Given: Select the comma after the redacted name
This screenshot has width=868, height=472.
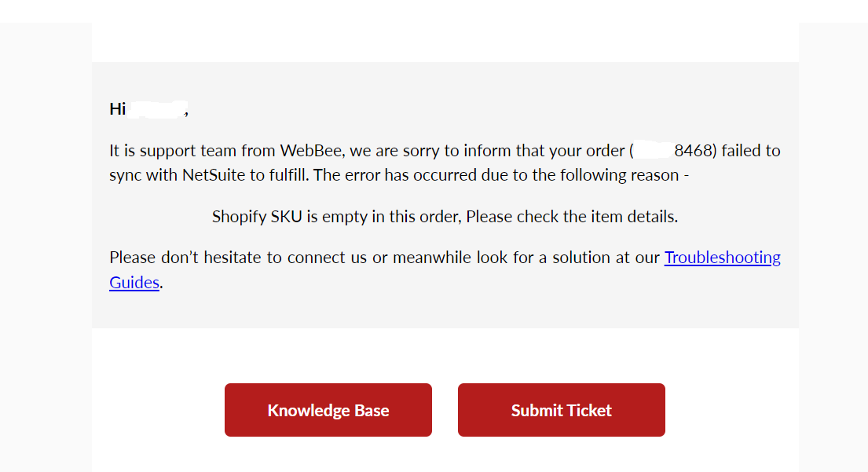Looking at the screenshot, I should 185,111.
